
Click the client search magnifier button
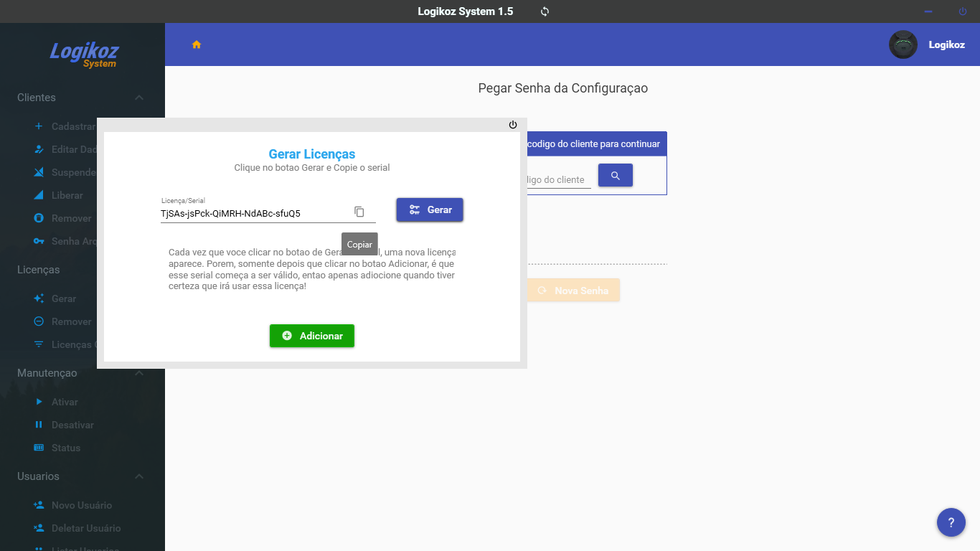click(616, 175)
